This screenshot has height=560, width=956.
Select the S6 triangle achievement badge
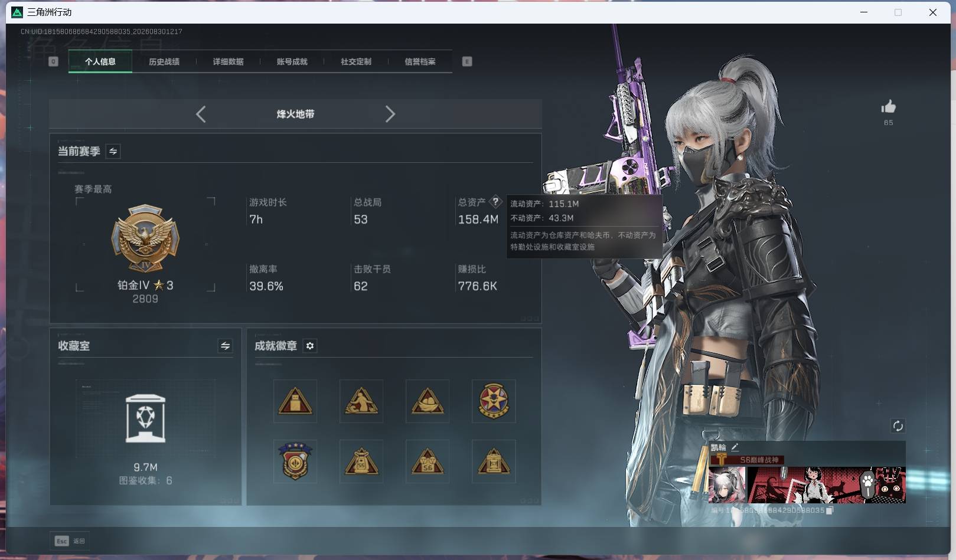428,461
